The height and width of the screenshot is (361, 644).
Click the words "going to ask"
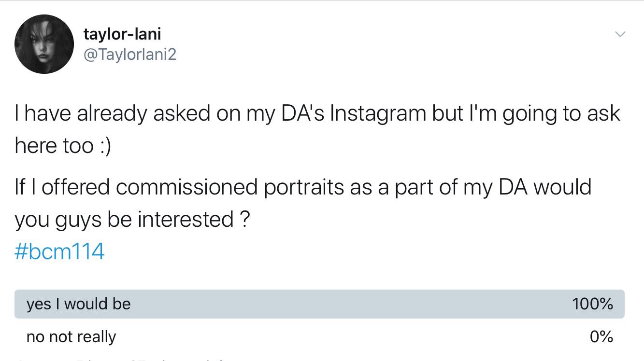point(561,113)
